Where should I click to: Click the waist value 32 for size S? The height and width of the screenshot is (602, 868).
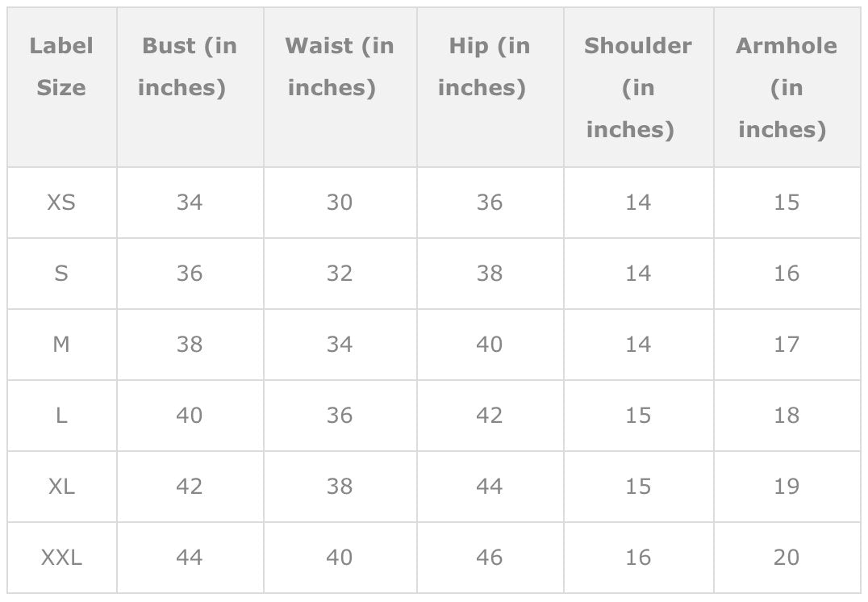click(x=340, y=274)
